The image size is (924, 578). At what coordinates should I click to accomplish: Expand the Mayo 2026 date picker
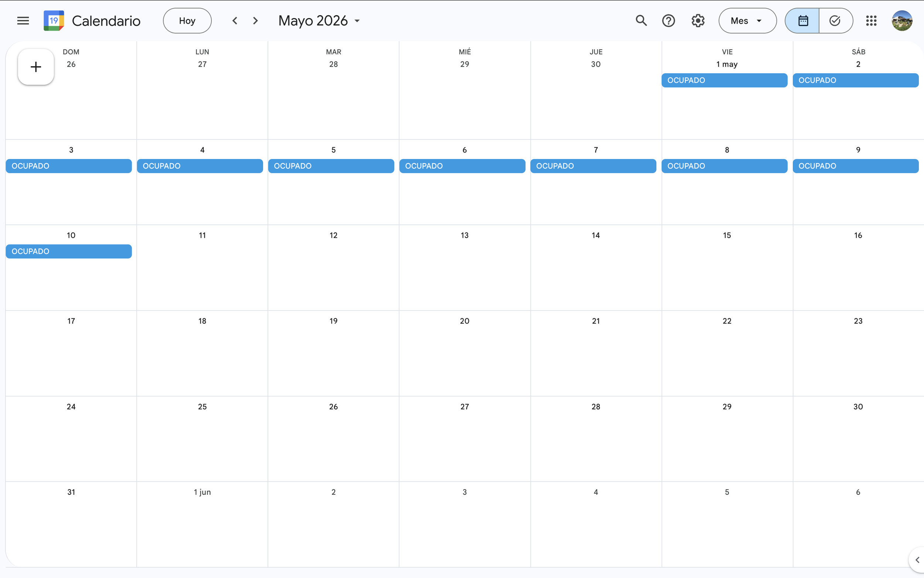(319, 21)
